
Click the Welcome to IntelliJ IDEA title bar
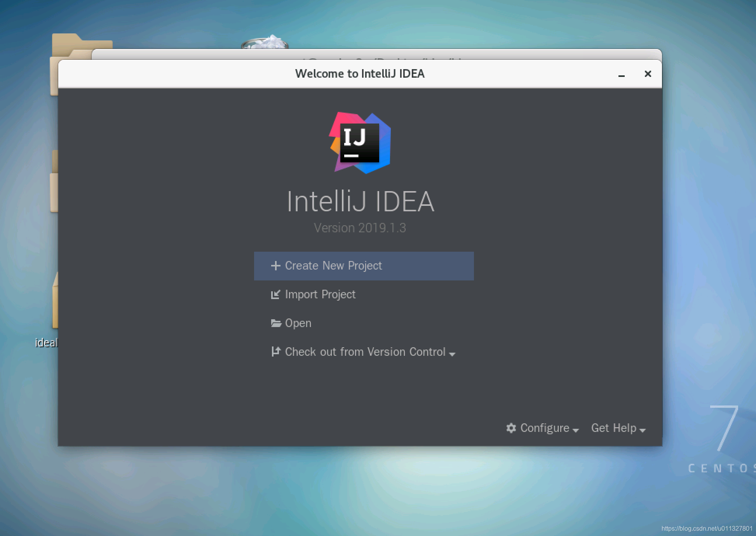tap(360, 74)
